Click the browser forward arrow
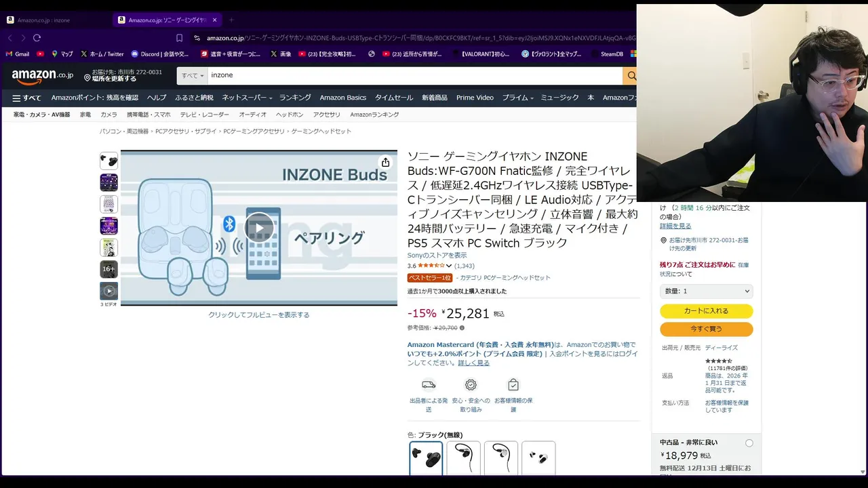The image size is (868, 488). click(23, 38)
